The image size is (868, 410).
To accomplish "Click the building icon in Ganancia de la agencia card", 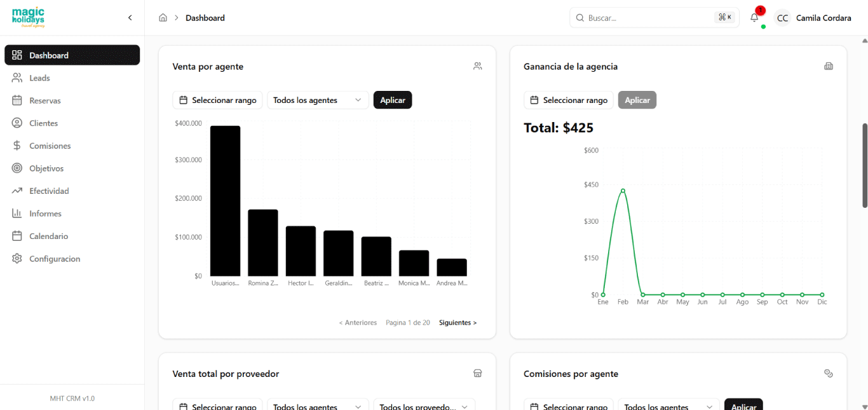I will (828, 66).
